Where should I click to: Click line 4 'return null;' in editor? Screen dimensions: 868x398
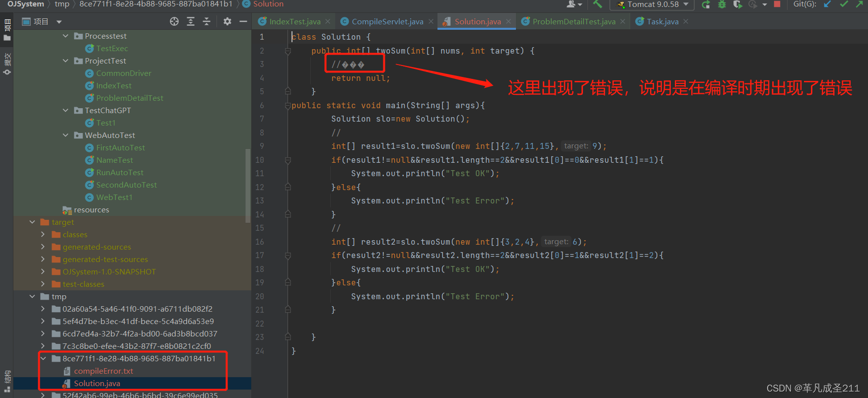[361, 78]
